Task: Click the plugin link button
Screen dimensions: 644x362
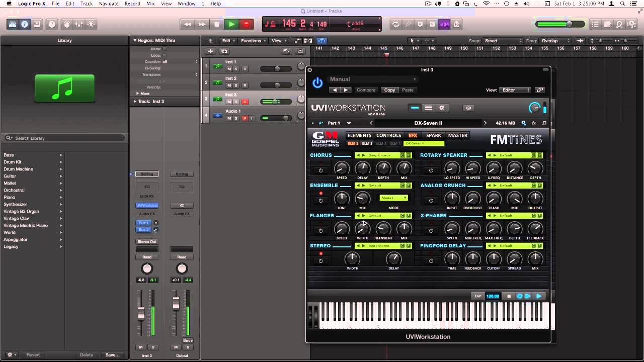Action: click(540, 90)
